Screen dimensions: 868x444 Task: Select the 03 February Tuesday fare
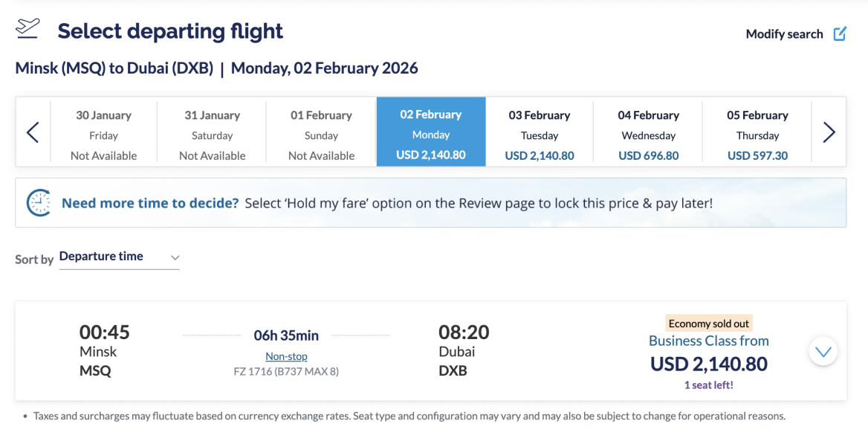pyautogui.click(x=540, y=134)
